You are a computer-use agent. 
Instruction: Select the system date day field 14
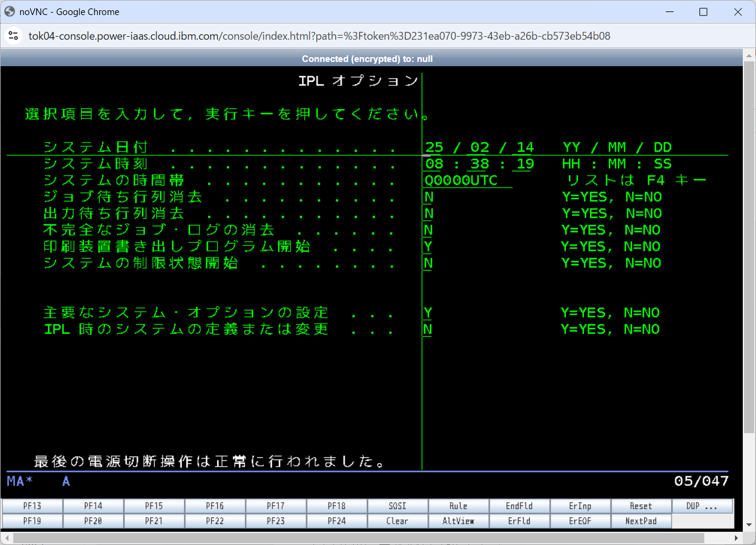click(x=525, y=147)
